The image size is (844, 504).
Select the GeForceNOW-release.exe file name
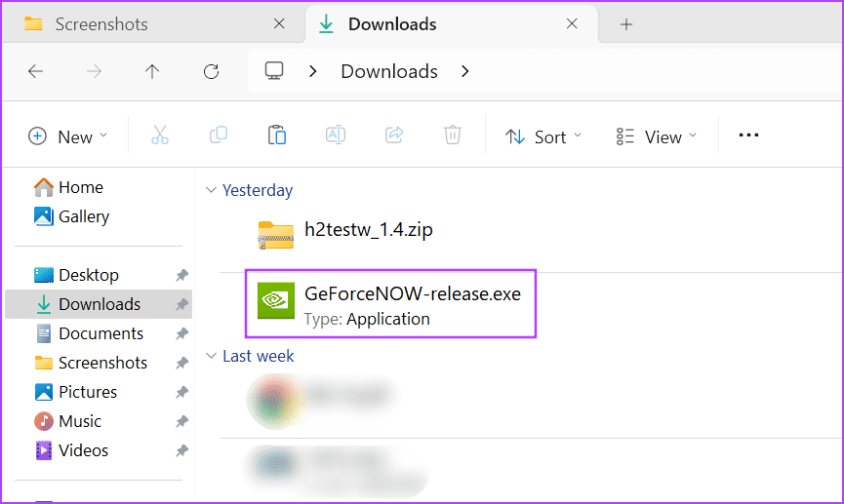(413, 293)
